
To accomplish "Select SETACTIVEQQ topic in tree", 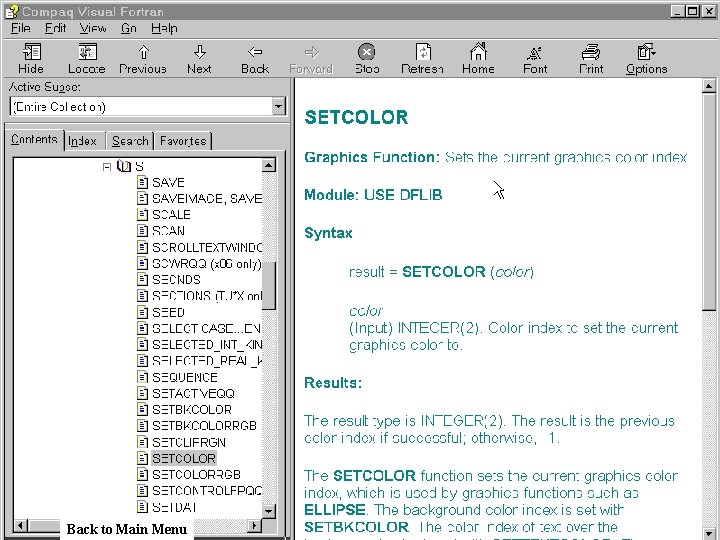I will 193,393.
